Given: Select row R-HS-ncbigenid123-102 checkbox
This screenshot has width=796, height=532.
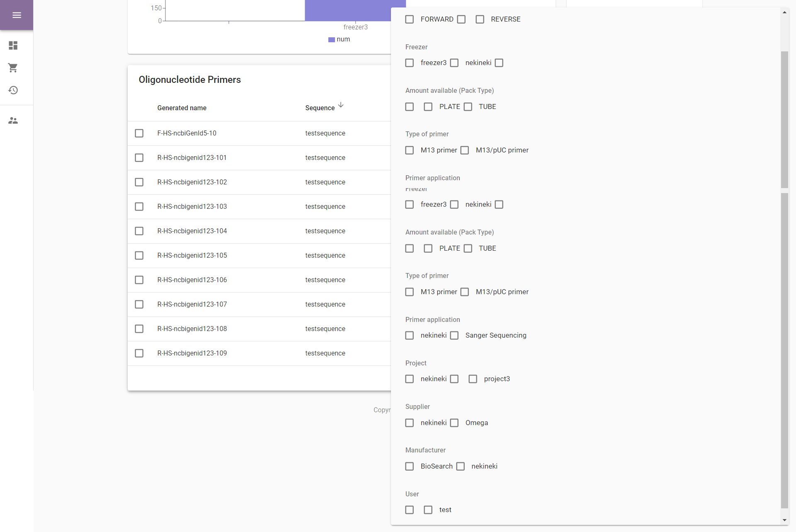Looking at the screenshot, I should (x=139, y=182).
